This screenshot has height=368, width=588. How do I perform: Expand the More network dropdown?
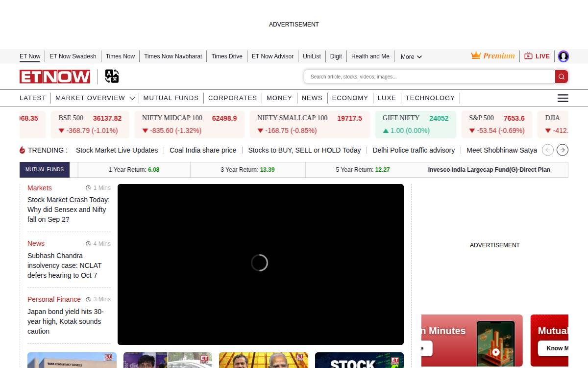tap(411, 57)
